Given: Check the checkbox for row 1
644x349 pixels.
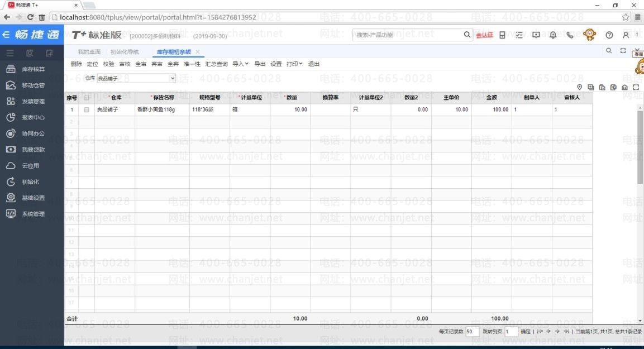Looking at the screenshot, I should tap(87, 110).
